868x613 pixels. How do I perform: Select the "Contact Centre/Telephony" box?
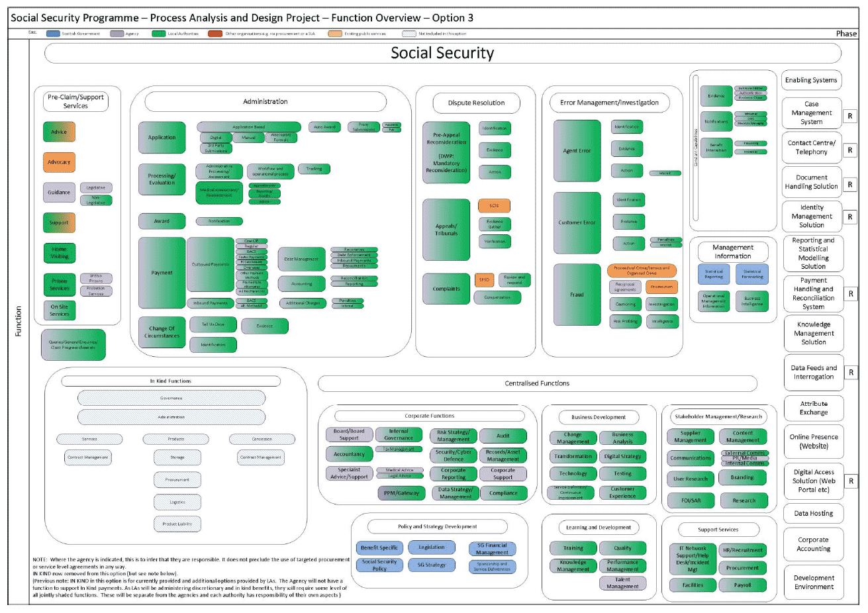pyautogui.click(x=812, y=148)
